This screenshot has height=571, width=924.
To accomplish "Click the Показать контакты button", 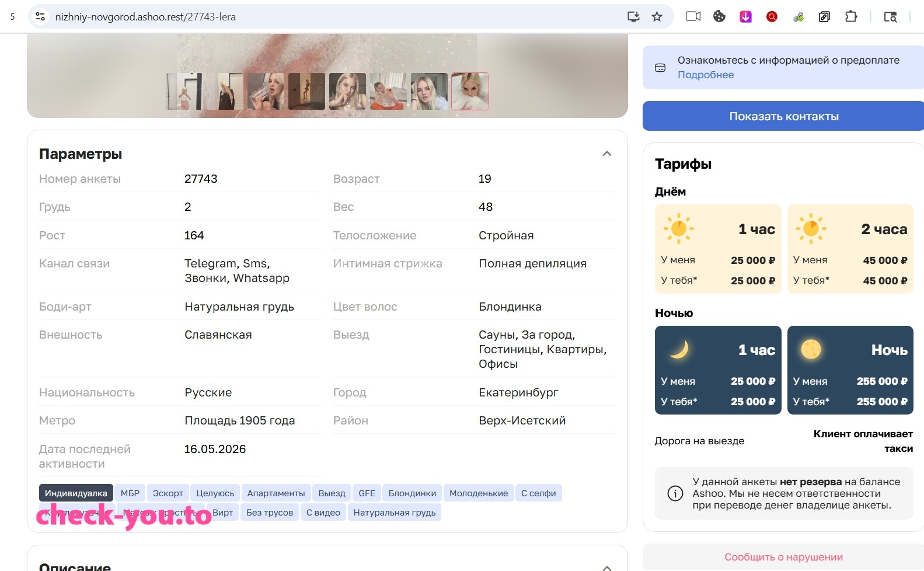I will pyautogui.click(x=783, y=116).
